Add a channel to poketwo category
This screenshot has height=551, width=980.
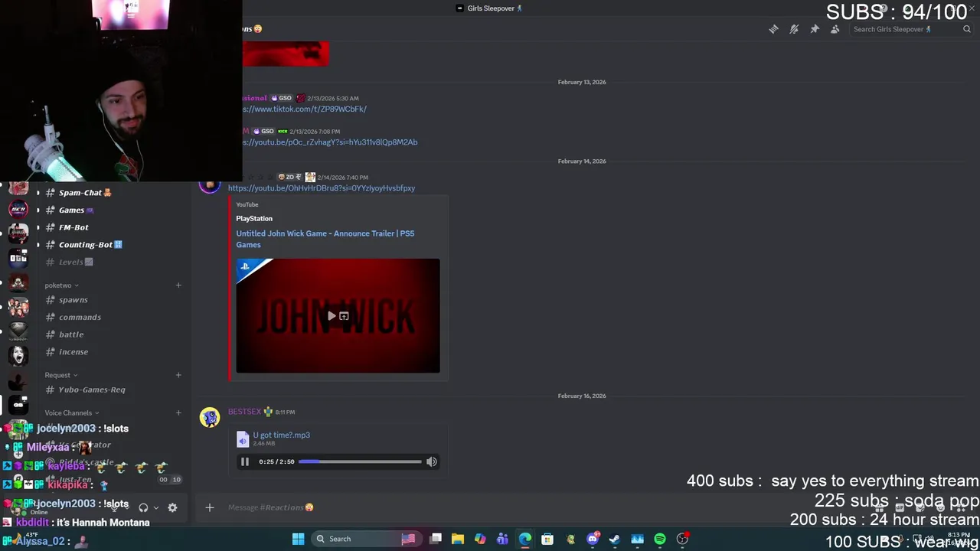[178, 285]
